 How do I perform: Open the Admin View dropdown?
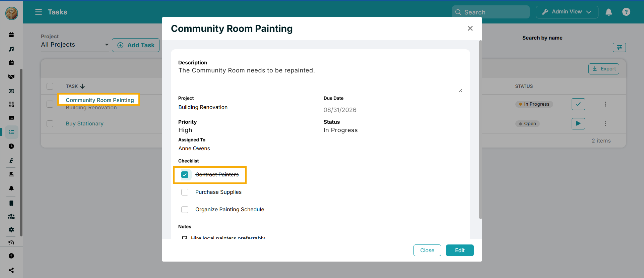[567, 12]
